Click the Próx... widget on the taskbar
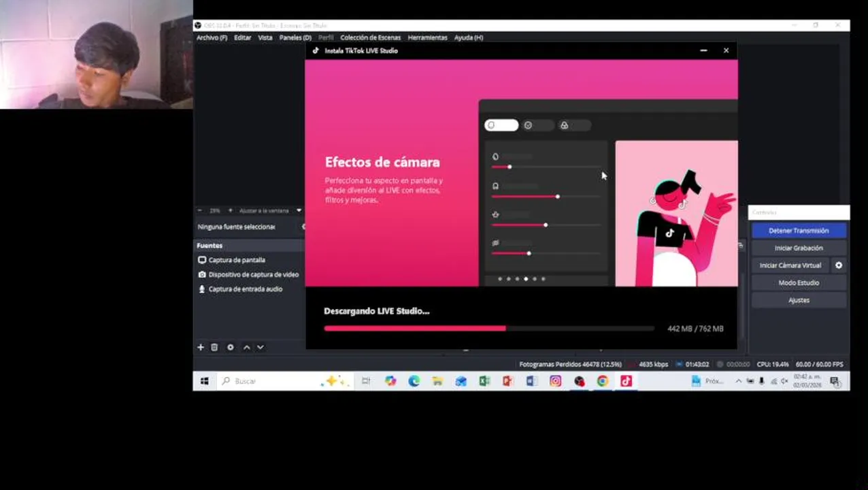The image size is (868, 490). click(x=707, y=381)
